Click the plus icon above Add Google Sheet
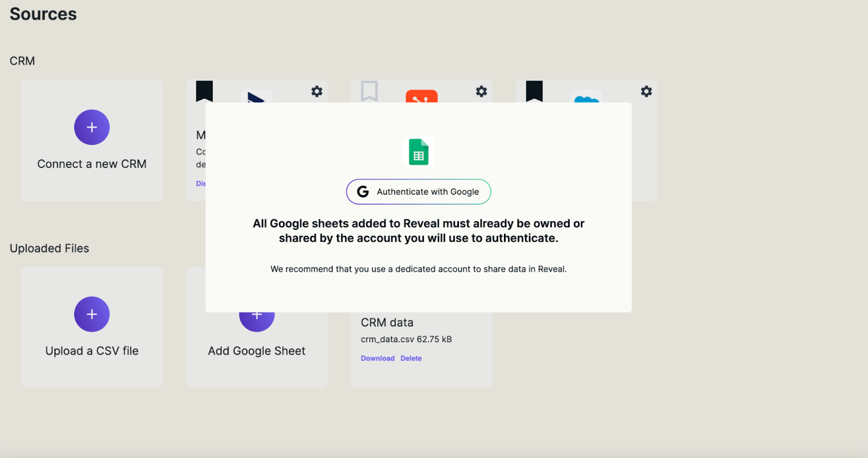This screenshot has width=868, height=458. tap(257, 321)
